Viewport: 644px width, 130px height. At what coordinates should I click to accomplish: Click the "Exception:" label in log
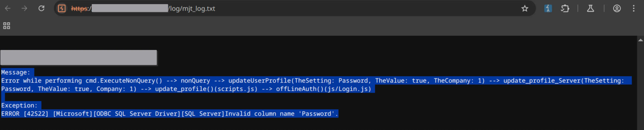[x=19, y=106]
